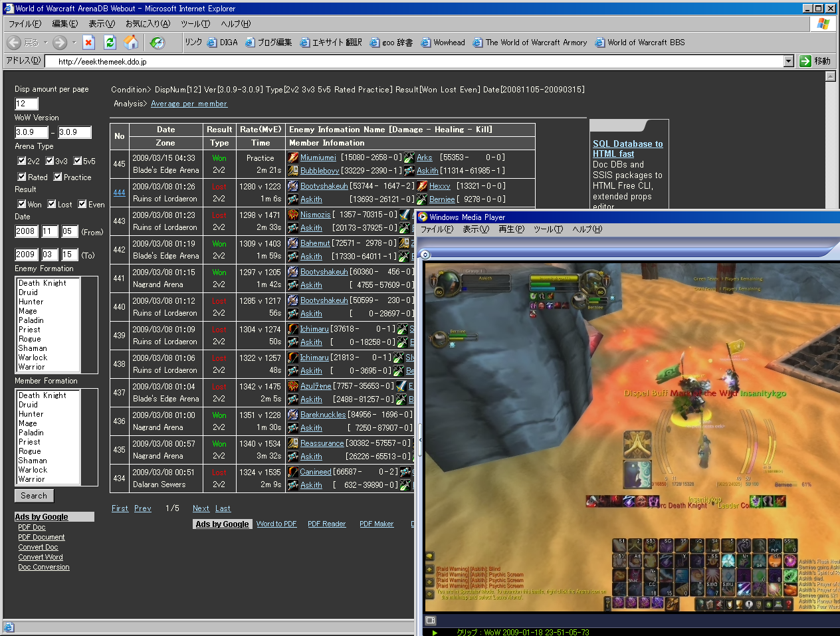Go to Last results page
The image size is (840, 636).
[223, 508]
